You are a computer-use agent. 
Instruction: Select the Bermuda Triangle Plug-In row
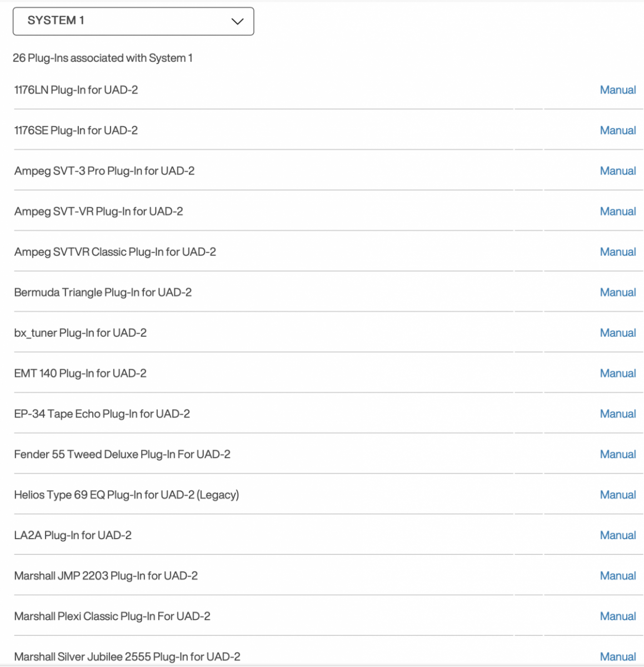(103, 293)
